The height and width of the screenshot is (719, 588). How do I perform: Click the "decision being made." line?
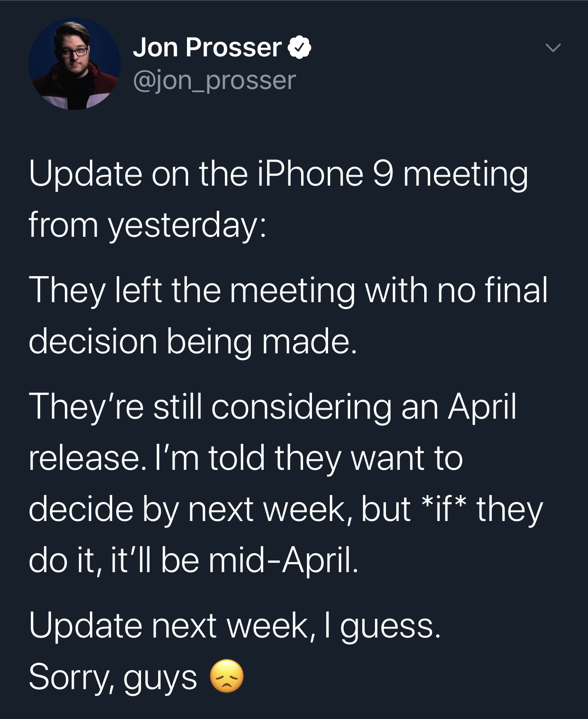[x=193, y=341]
